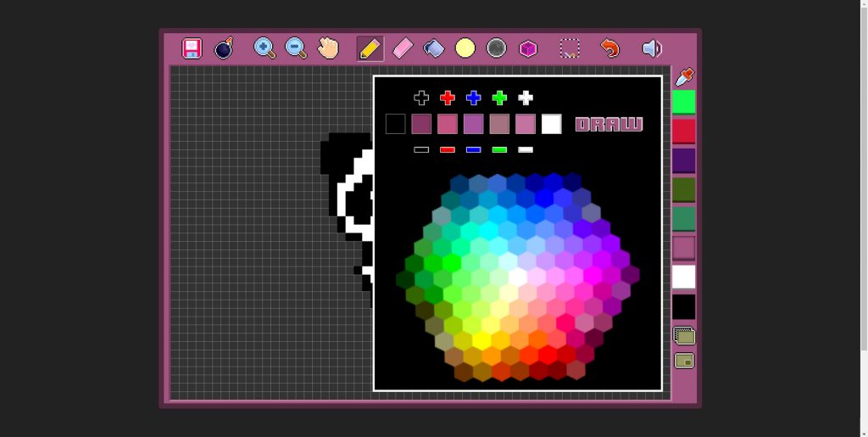This screenshot has height=437, width=868.
Task: Select the pencil drawing tool
Action: coord(370,48)
